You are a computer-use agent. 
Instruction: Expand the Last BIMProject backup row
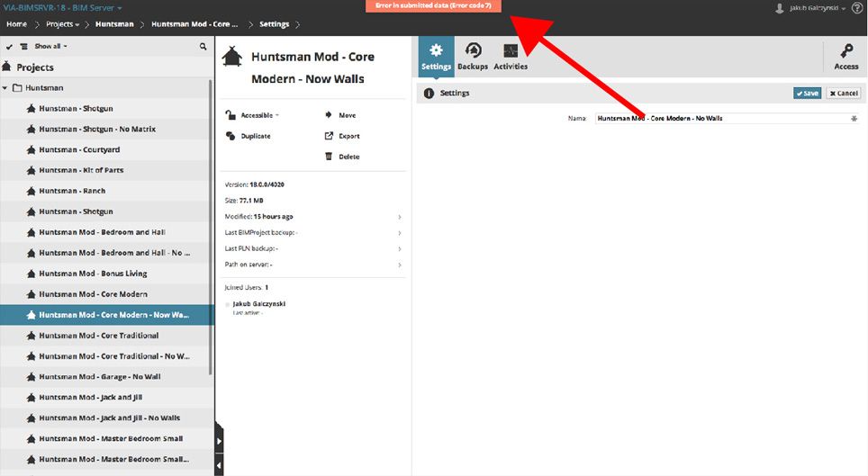tap(312, 233)
